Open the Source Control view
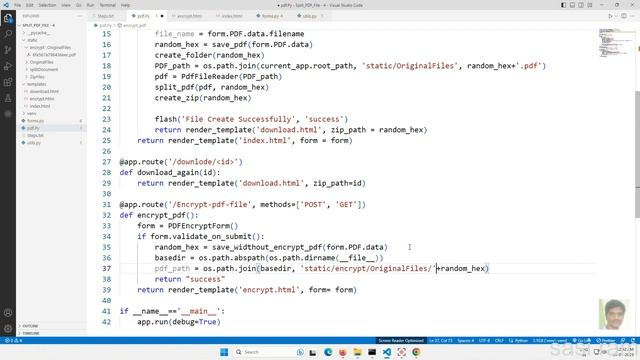Image resolution: width=640 pixels, height=360 pixels. click(8, 50)
